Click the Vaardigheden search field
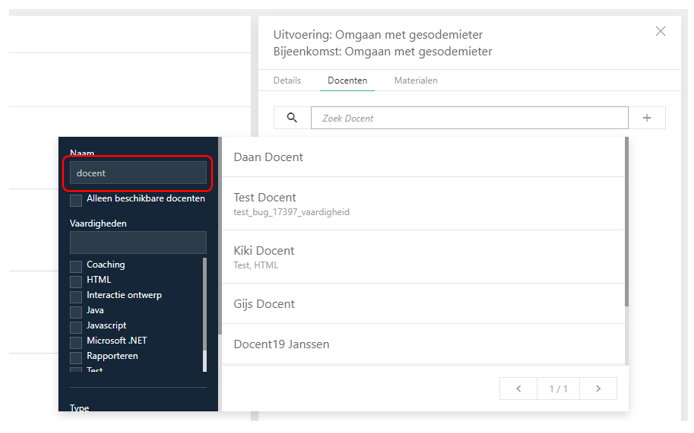This screenshot has height=433, width=694. (x=138, y=242)
